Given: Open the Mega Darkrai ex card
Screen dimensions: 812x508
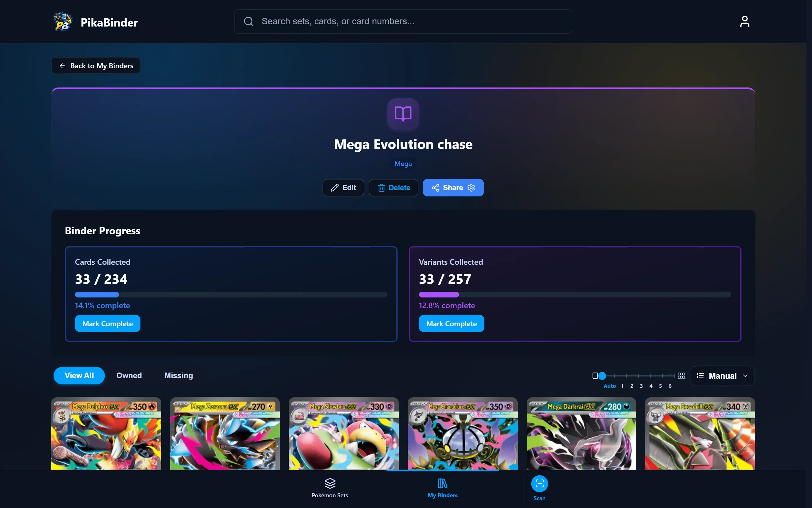Looking at the screenshot, I should pyautogui.click(x=581, y=433).
